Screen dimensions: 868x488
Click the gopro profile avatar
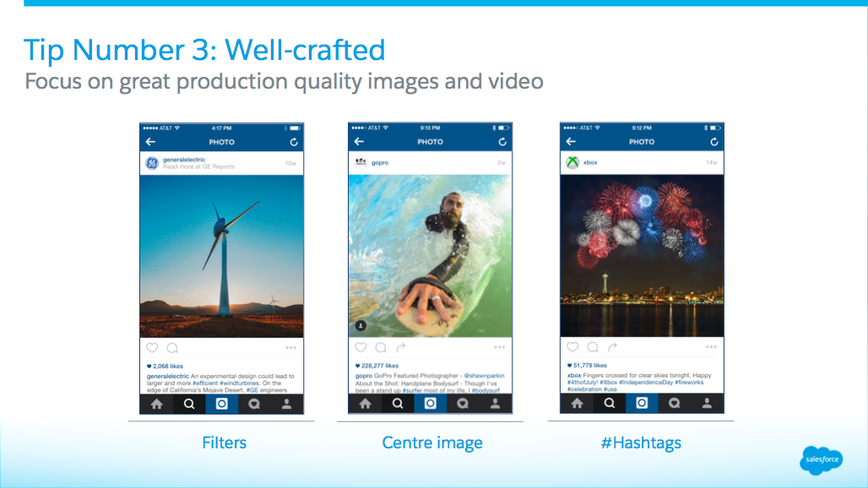[x=361, y=162]
